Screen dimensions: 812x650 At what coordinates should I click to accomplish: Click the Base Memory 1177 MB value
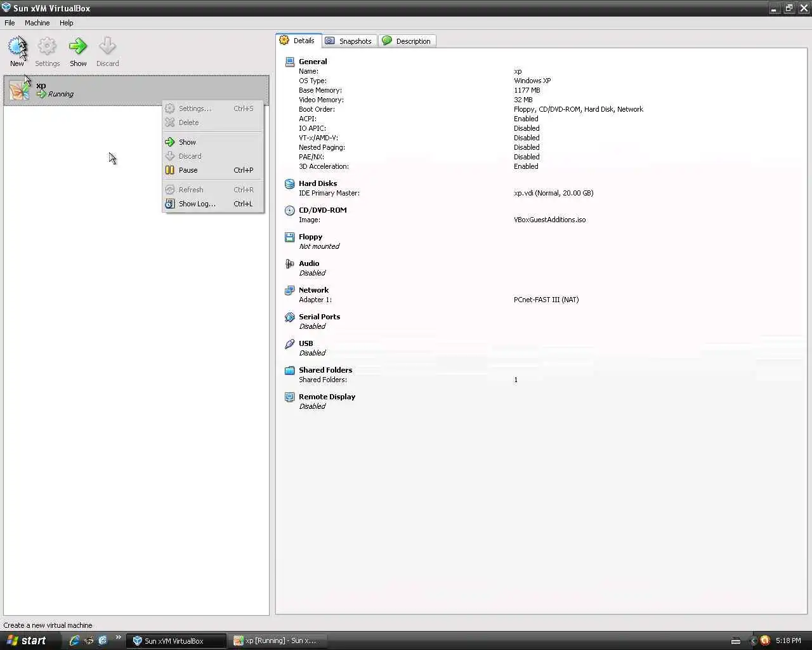coord(527,90)
